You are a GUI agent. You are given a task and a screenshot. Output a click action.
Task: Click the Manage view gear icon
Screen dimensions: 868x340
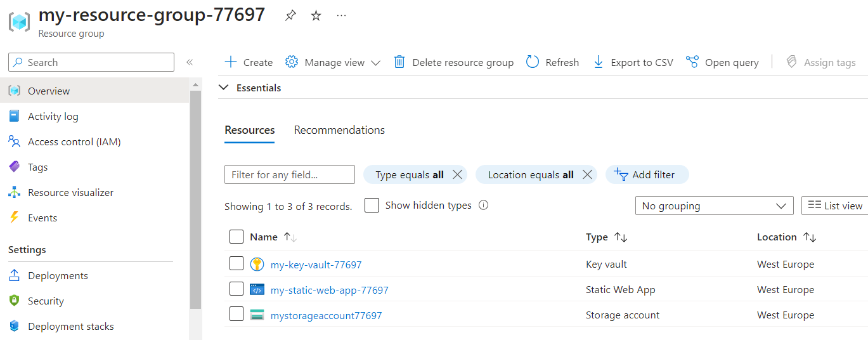click(292, 62)
